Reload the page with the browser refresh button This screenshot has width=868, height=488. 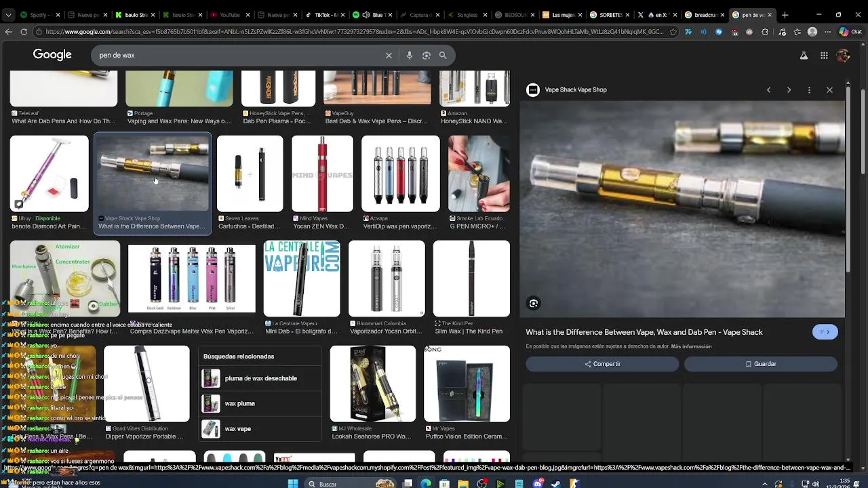point(24,32)
